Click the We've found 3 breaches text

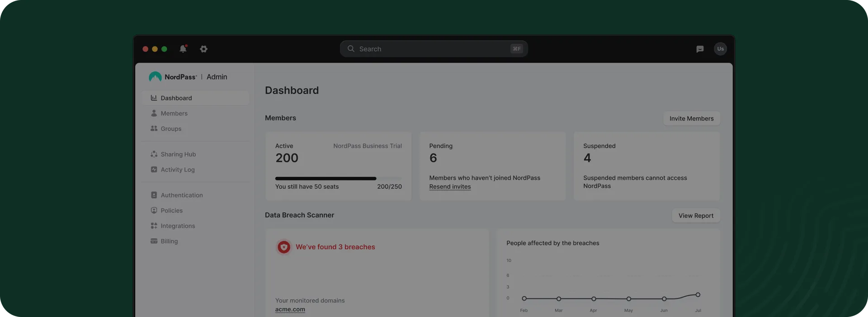click(x=335, y=247)
